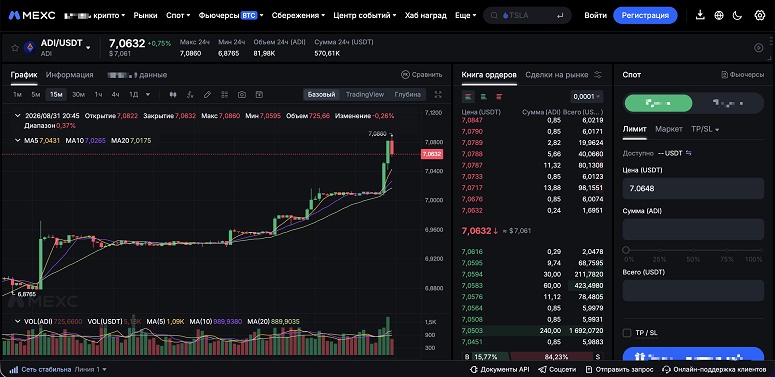
Task: Switch to Сделки на рынке tab
Action: pos(557,75)
